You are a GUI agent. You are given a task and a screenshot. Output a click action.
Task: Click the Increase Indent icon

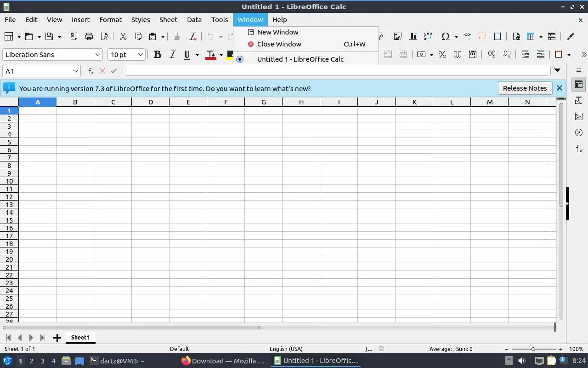(x=526, y=54)
